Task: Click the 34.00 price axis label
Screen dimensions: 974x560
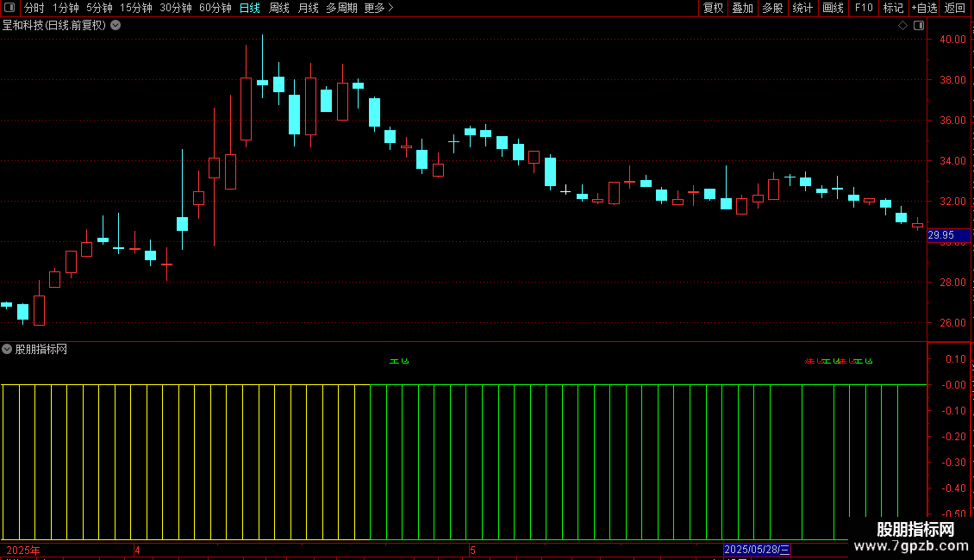Action: [952, 161]
